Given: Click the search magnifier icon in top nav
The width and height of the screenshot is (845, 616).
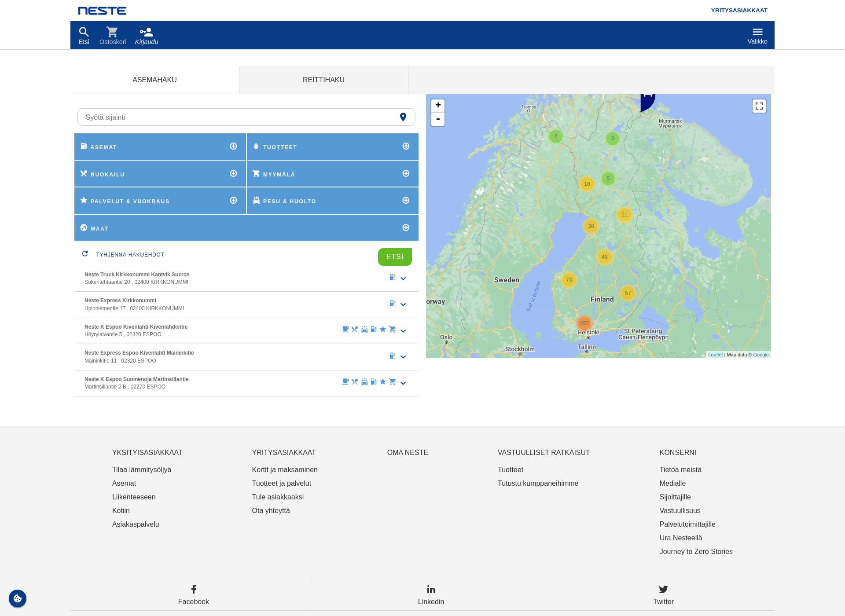Looking at the screenshot, I should click(x=84, y=31).
